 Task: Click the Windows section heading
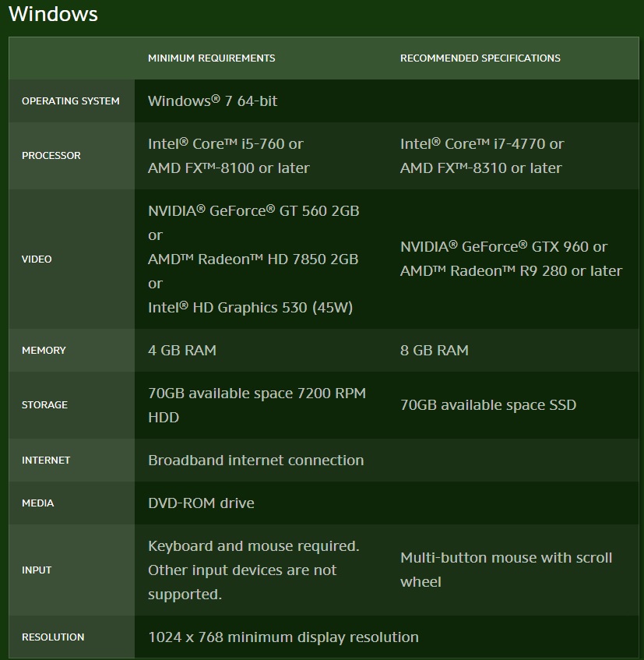coord(53,14)
